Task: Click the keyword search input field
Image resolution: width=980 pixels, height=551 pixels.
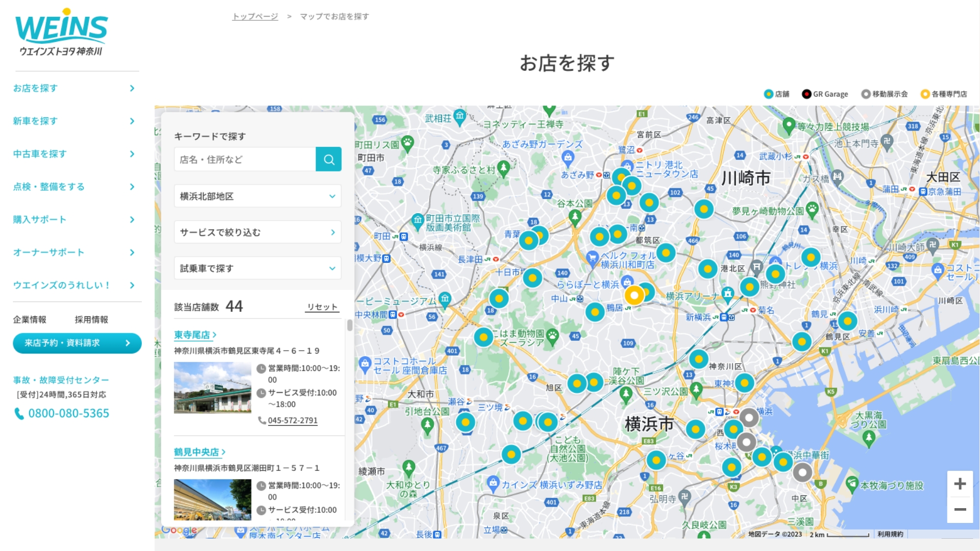Action: (x=245, y=159)
